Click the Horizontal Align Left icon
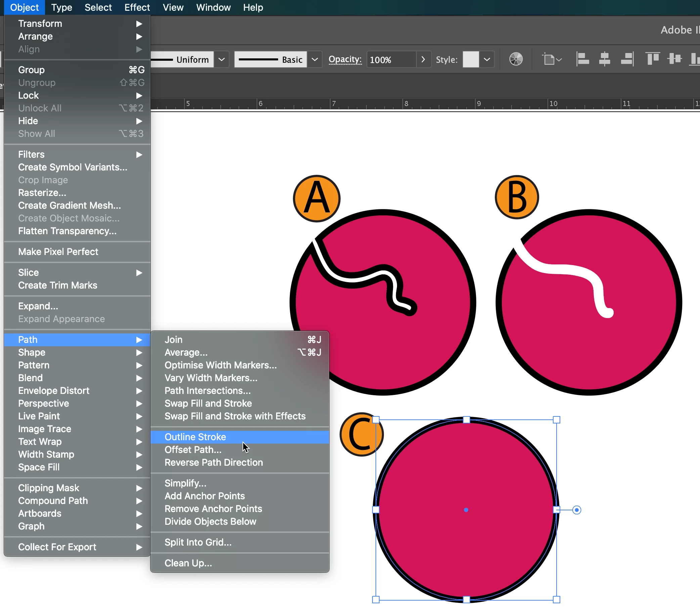The image size is (700, 612). [582, 59]
